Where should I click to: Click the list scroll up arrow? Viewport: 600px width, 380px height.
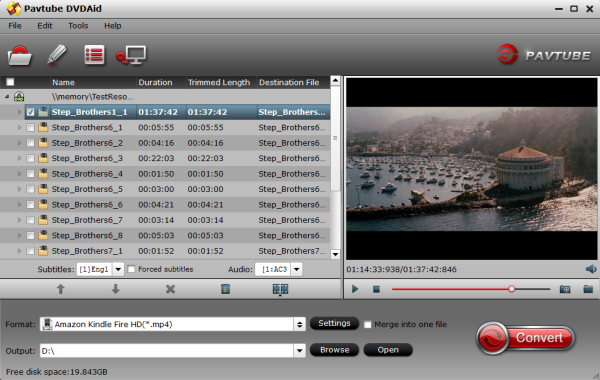coord(335,80)
